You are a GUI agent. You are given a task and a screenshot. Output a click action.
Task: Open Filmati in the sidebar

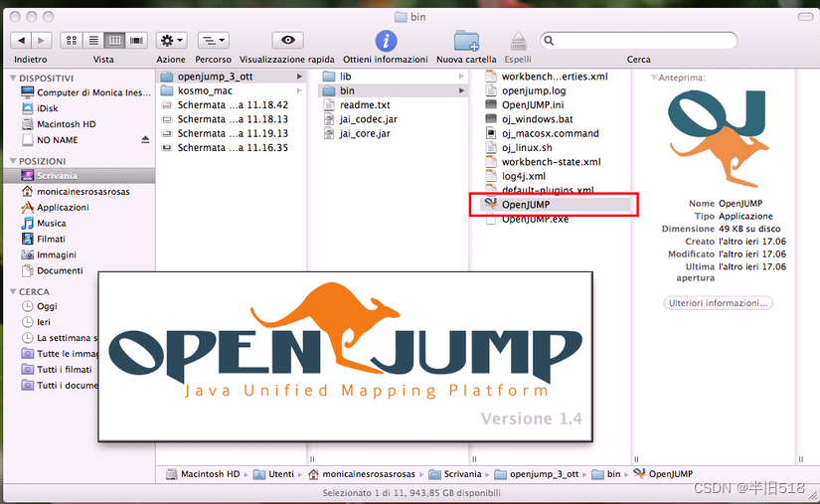(x=44, y=239)
